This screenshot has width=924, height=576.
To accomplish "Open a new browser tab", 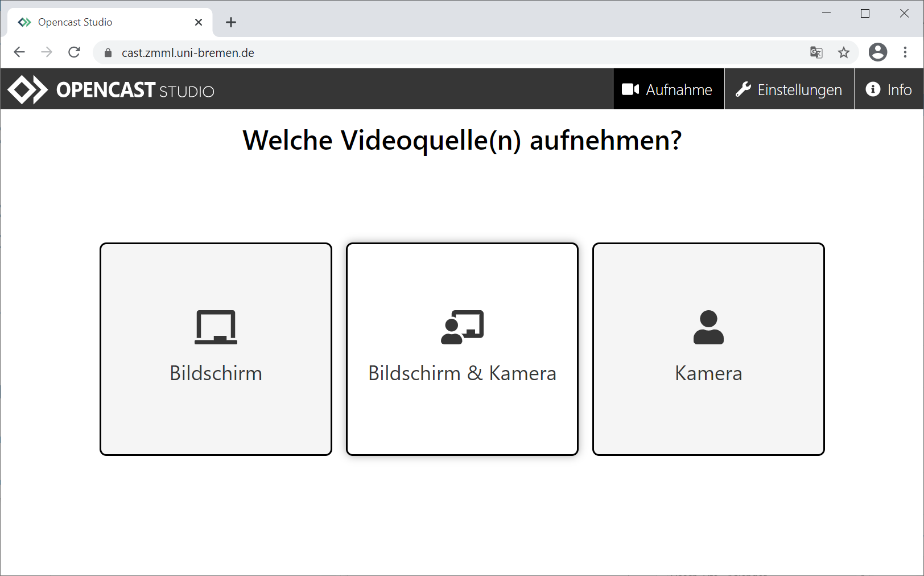I will coord(231,22).
